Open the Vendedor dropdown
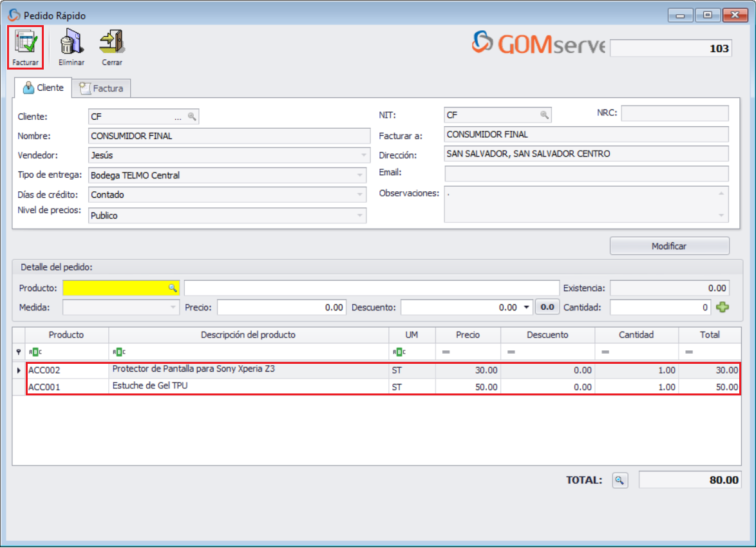 [x=361, y=155]
